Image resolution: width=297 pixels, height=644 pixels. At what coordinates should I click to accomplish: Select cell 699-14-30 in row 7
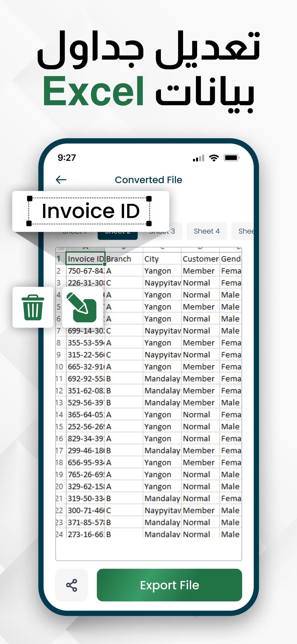[85, 331]
